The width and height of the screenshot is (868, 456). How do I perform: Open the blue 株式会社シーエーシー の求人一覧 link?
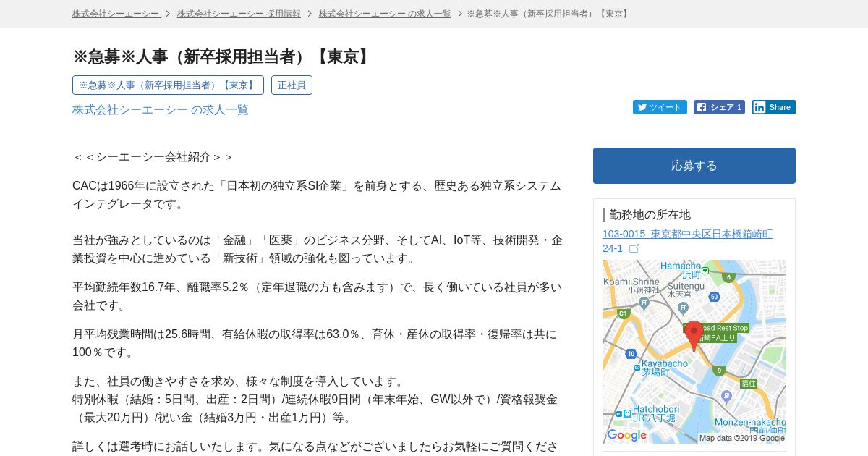(x=161, y=110)
